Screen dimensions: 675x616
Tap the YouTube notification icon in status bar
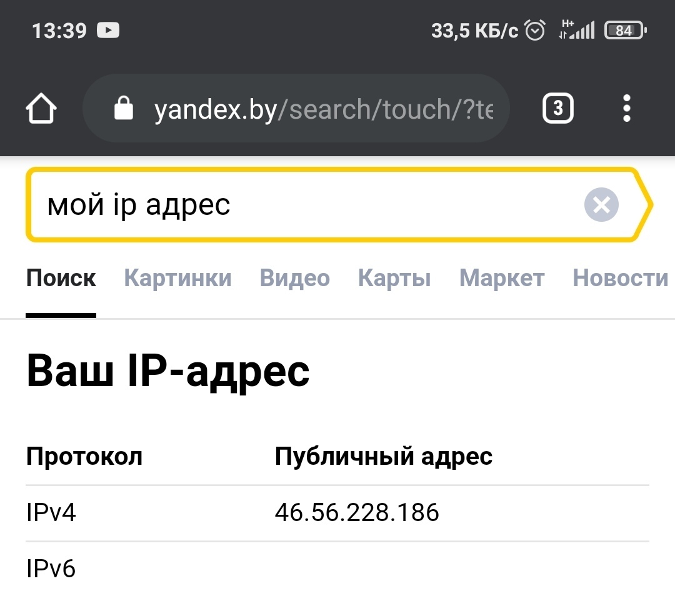click(109, 30)
